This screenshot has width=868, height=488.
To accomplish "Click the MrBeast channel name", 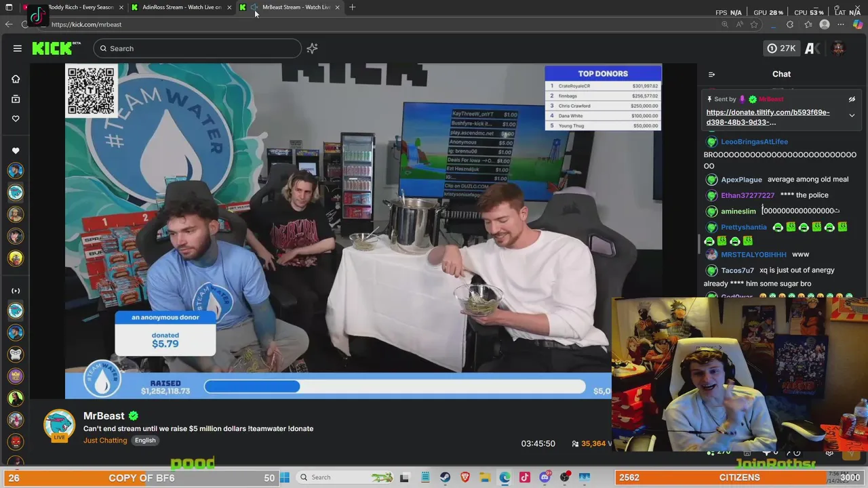I will 104,415.
